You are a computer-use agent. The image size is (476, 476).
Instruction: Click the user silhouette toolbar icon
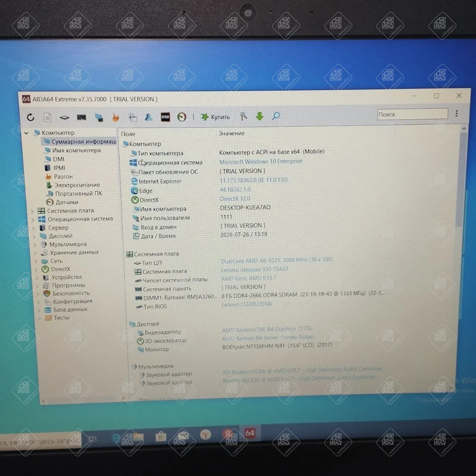149,117
